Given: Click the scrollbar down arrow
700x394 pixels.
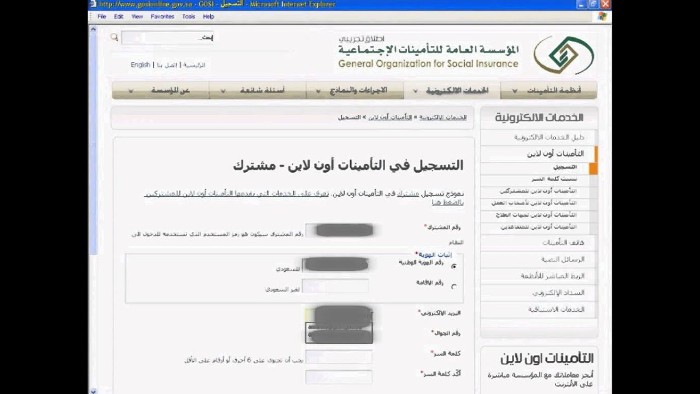Looking at the screenshot, I should 93,391.
